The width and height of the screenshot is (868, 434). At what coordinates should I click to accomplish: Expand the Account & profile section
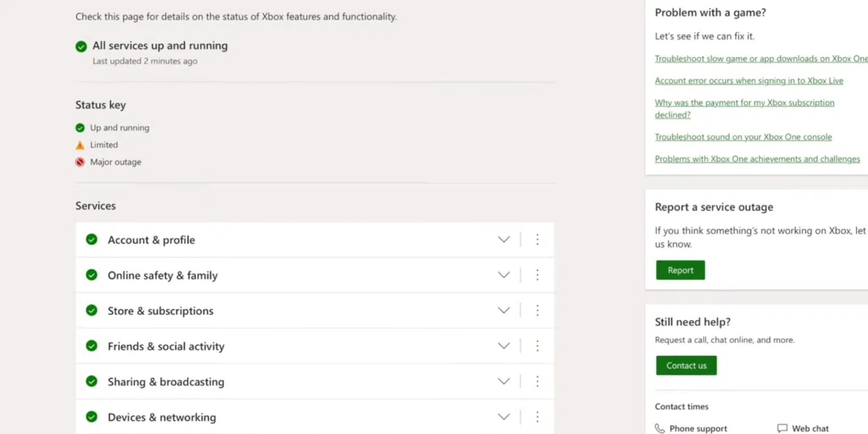(504, 240)
